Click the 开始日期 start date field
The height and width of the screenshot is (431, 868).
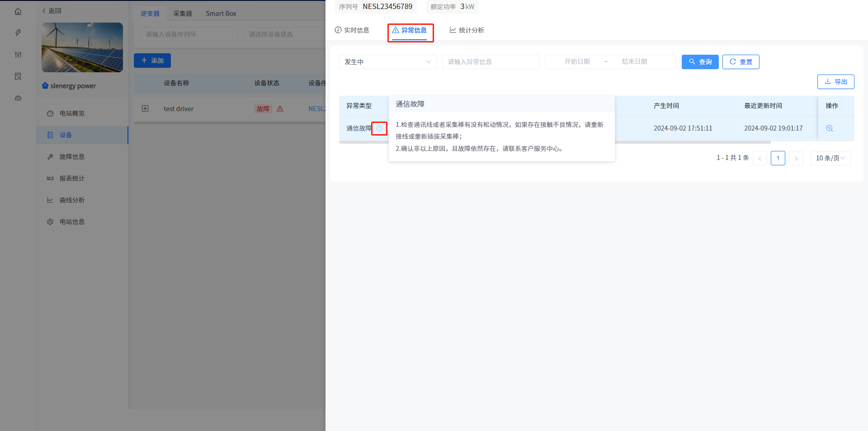[x=577, y=62]
